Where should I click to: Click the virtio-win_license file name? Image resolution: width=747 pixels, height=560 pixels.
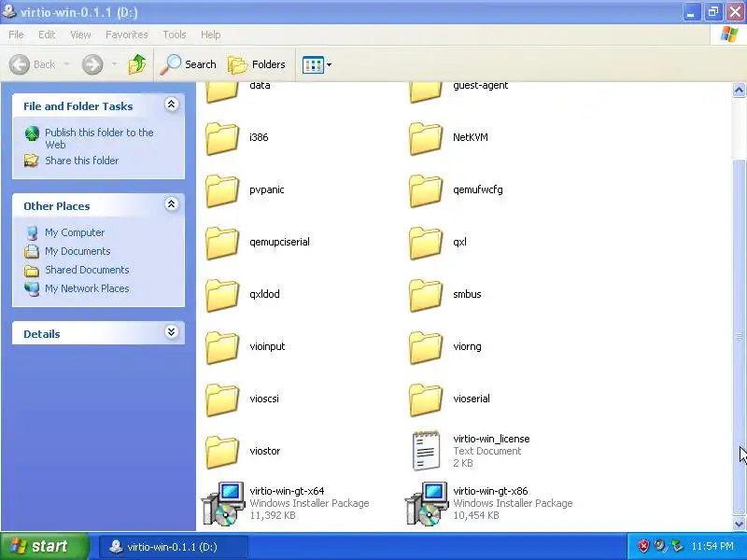click(491, 439)
